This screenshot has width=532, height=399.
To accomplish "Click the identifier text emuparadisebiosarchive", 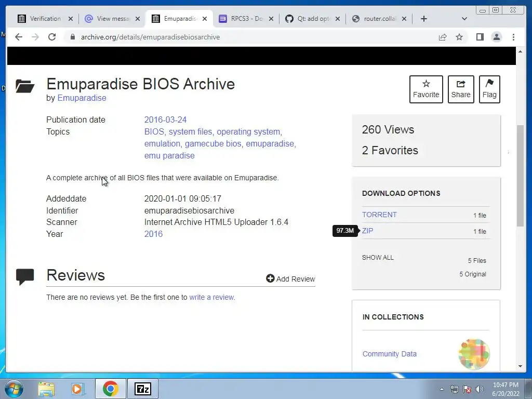I will tap(189, 211).
